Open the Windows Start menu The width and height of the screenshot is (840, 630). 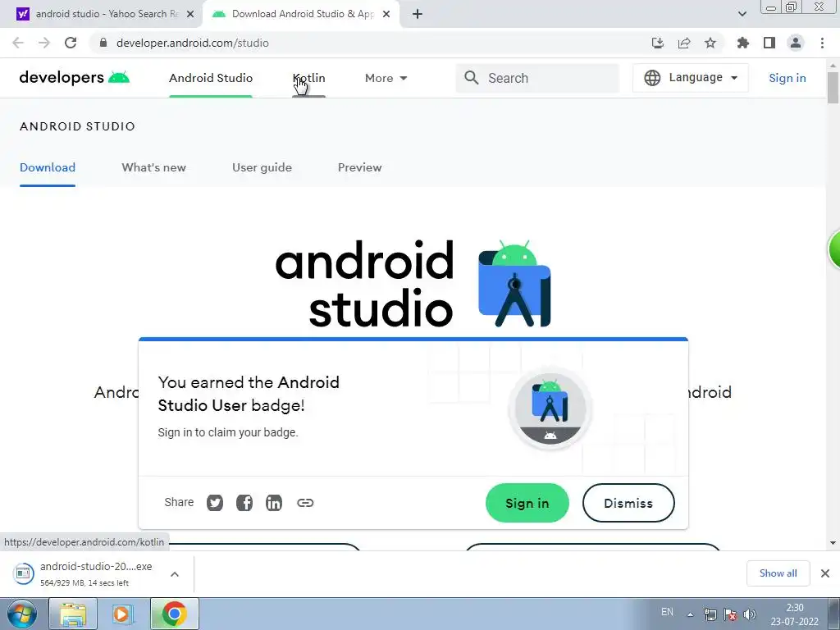click(21, 614)
